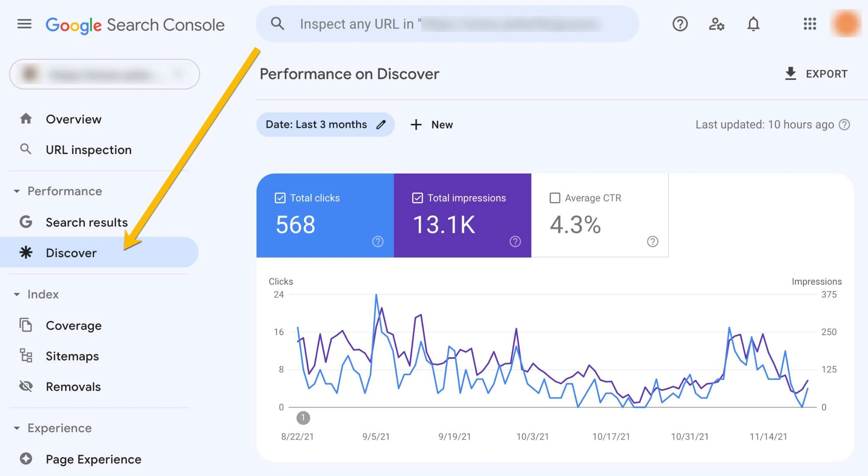Screen dimensions: 868x476
Task: Enable the Average CTR checkbox
Action: point(555,198)
